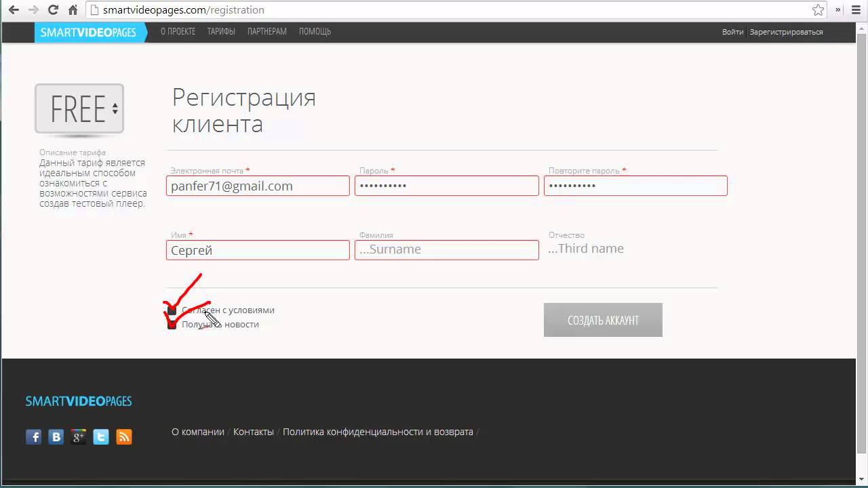
Task: Open the 'О компании' footer link
Action: click(x=198, y=432)
